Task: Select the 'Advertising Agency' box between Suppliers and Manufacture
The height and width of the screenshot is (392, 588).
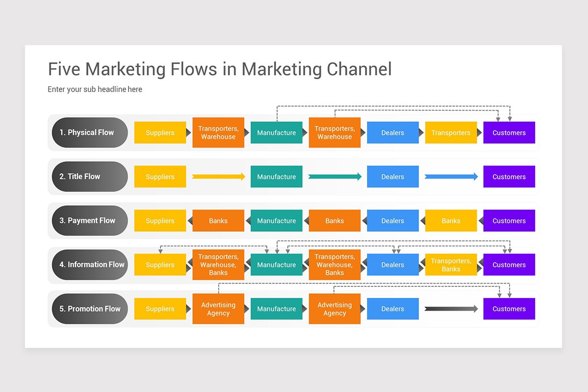Action: pos(218,309)
